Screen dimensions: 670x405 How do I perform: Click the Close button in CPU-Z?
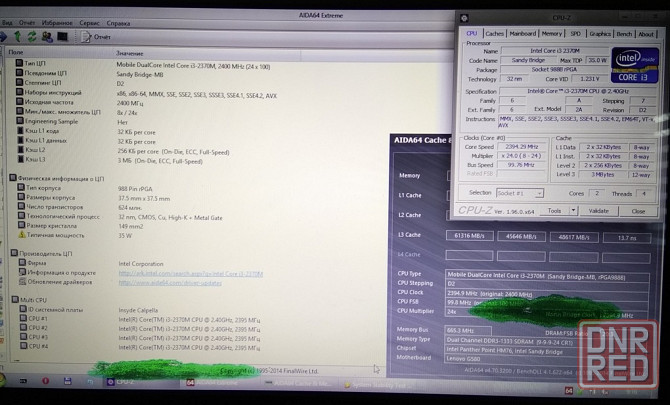638,211
